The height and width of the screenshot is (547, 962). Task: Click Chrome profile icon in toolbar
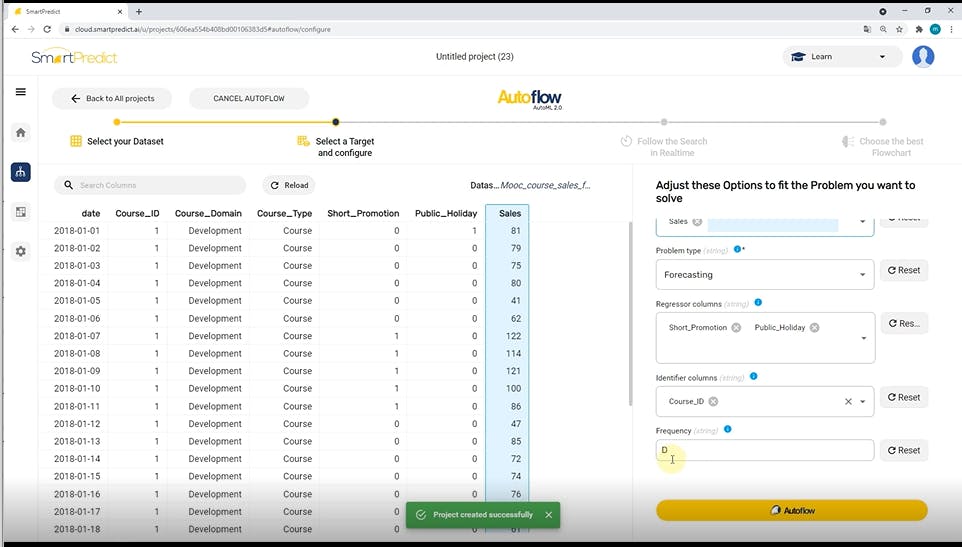(935, 29)
